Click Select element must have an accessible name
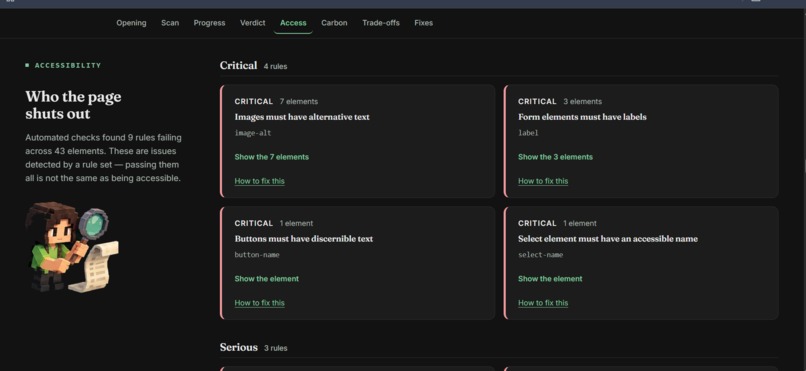806x371 pixels. pos(608,238)
